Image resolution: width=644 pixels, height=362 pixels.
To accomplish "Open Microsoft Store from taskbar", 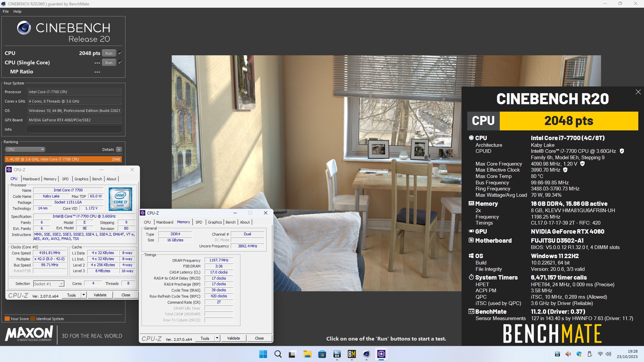I will pos(322,354).
